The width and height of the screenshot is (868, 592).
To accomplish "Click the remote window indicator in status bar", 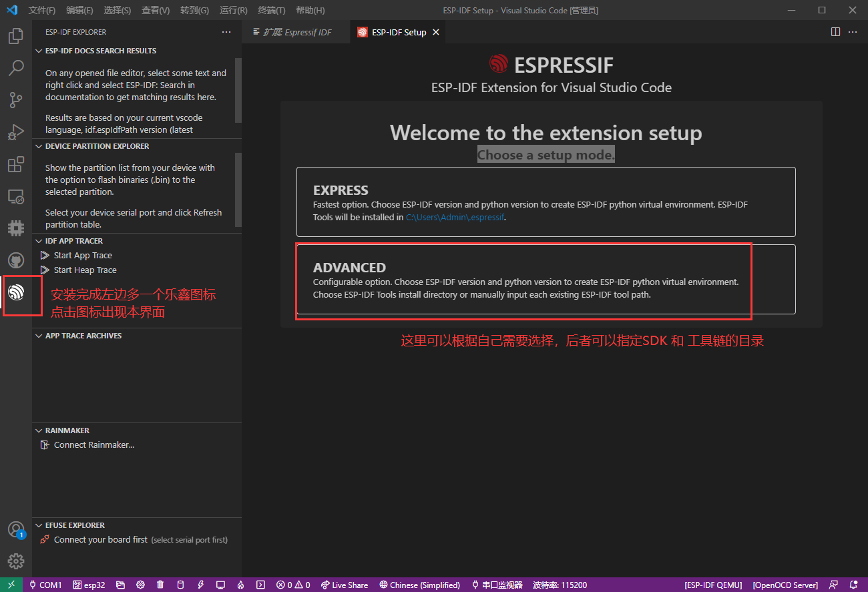I will coord(11,585).
